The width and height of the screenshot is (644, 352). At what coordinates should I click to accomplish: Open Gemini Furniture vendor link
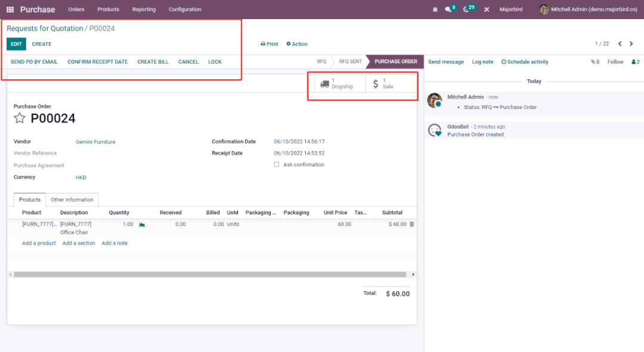coord(95,142)
